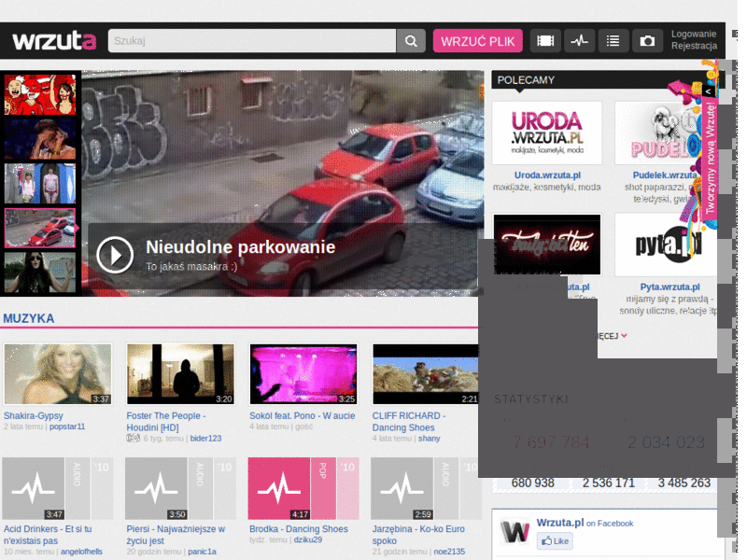Image resolution: width=747 pixels, height=560 pixels.
Task: Open the Shakira-Gypsy video thumbnail
Action: click(58, 374)
